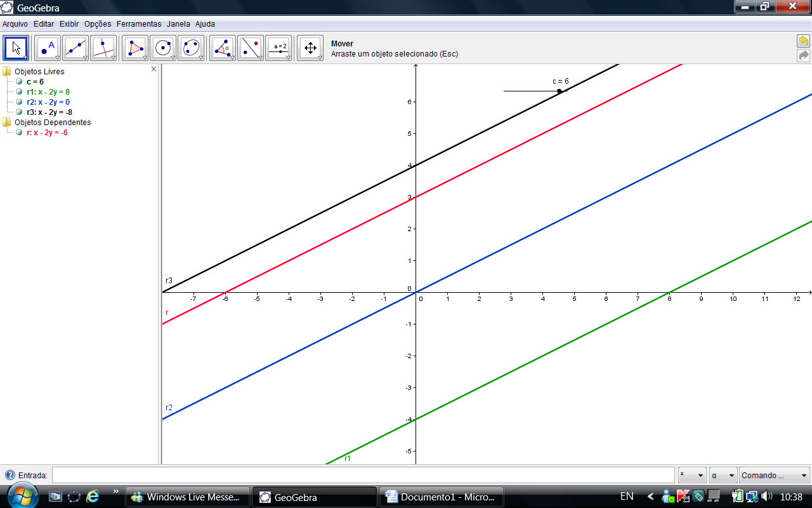The image size is (812, 508).
Task: Select the Polygon tool
Action: pos(134,48)
